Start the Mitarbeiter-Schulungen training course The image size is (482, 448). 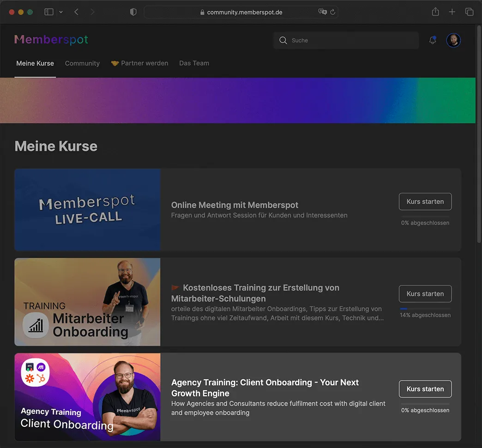tap(425, 294)
